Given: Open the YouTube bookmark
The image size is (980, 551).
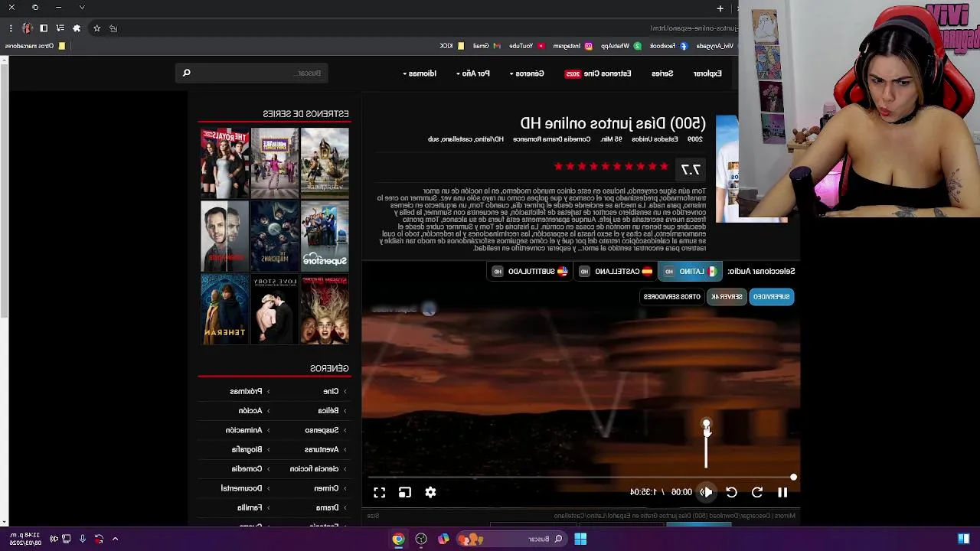Looking at the screenshot, I should click(526, 46).
